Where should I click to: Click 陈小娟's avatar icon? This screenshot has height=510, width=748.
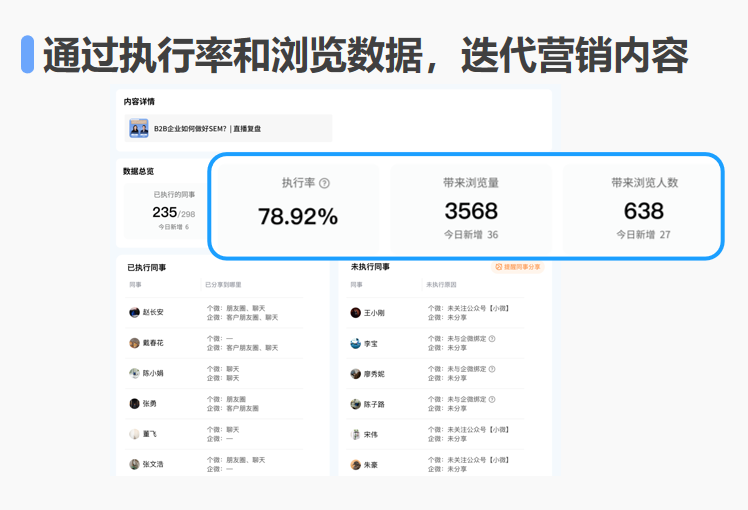click(x=134, y=374)
